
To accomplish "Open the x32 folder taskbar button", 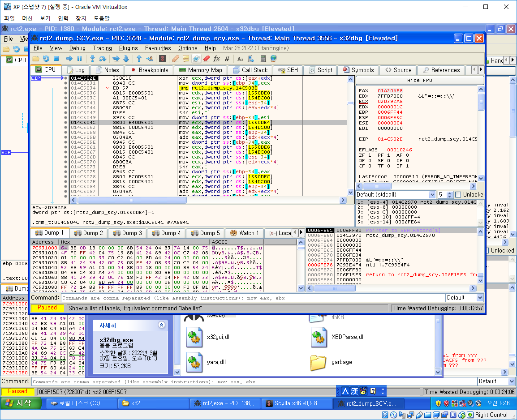I will pyautogui.click(x=153, y=403).
